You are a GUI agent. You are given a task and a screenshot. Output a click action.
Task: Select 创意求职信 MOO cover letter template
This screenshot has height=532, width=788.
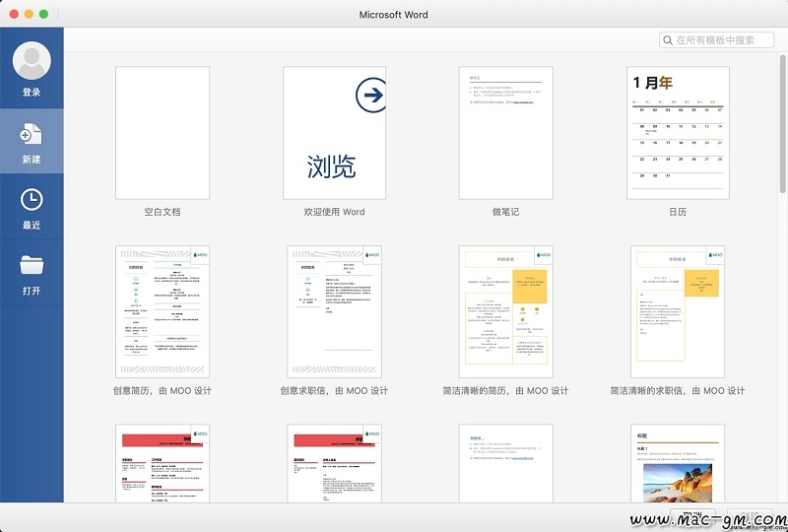(334, 311)
